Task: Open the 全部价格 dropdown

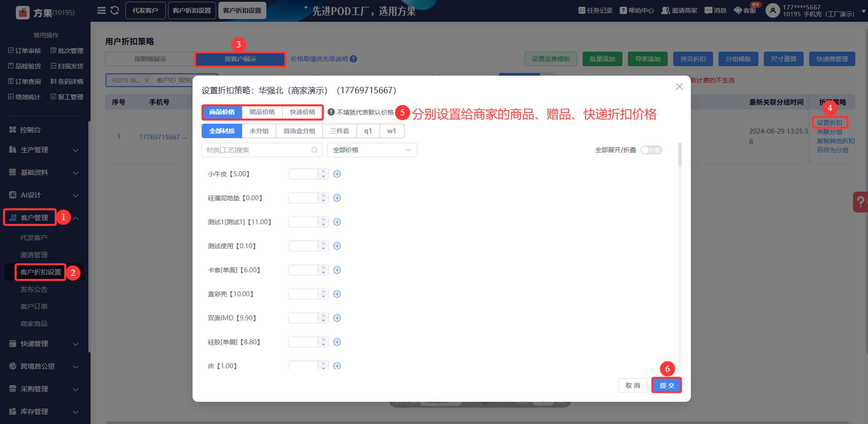Action: [372, 150]
